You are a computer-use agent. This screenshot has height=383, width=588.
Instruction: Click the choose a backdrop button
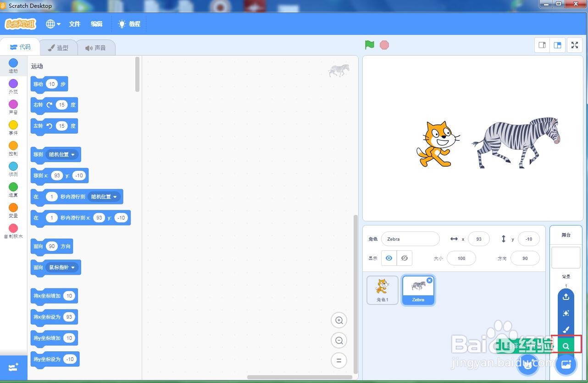(x=566, y=365)
